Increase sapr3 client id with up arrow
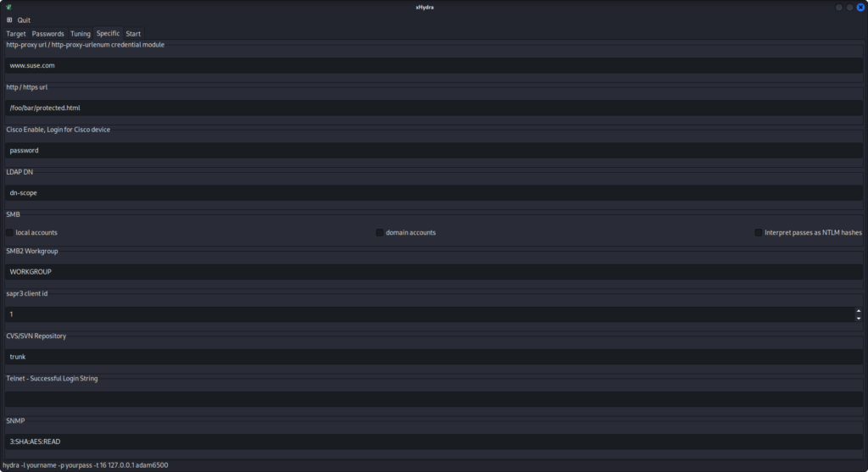 858,310
